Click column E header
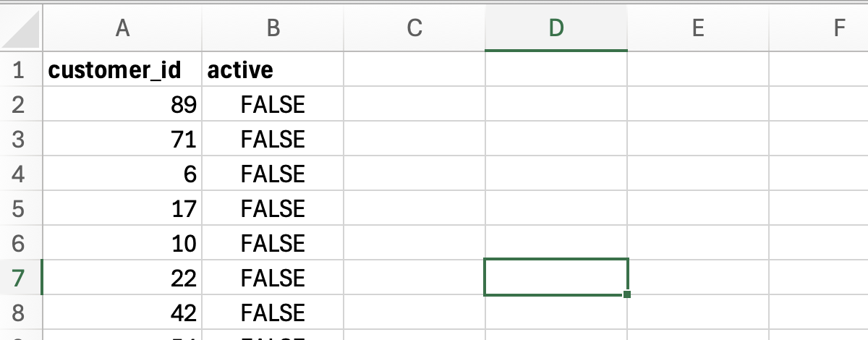Screen dimensions: 868x340 pos(697,28)
